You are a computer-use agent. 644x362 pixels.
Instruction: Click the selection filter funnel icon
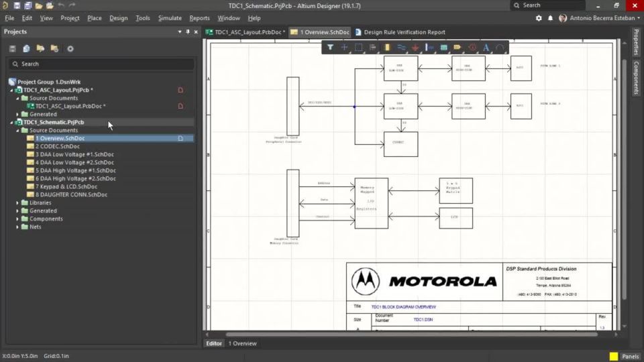click(x=330, y=48)
